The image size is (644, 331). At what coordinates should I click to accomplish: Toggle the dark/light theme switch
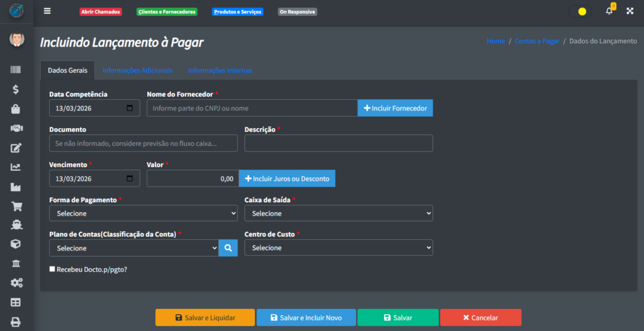click(580, 11)
